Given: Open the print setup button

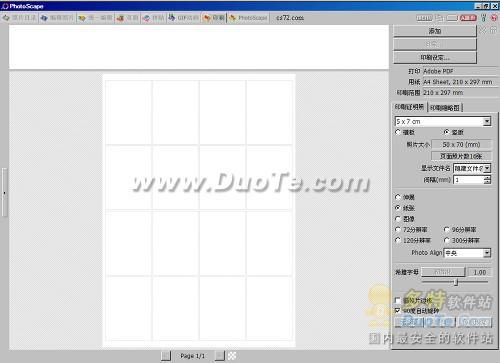Looking at the screenshot, I should [435, 57].
